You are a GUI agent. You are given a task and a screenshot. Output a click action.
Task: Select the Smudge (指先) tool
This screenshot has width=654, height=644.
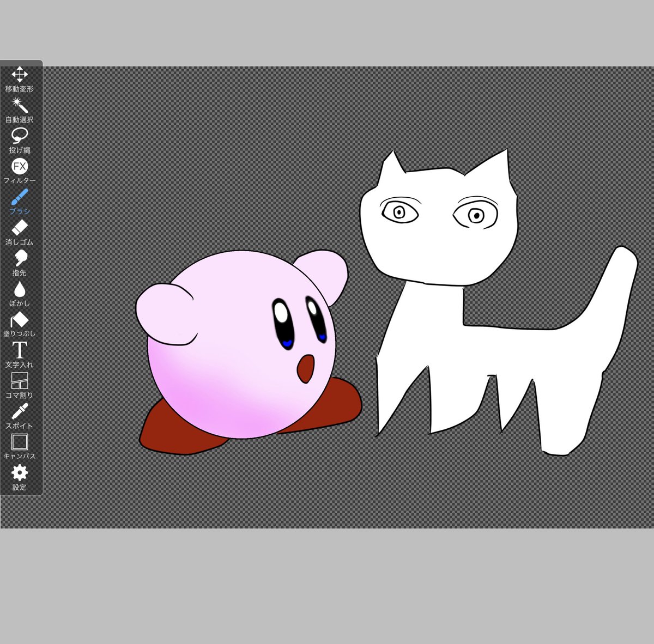20,263
